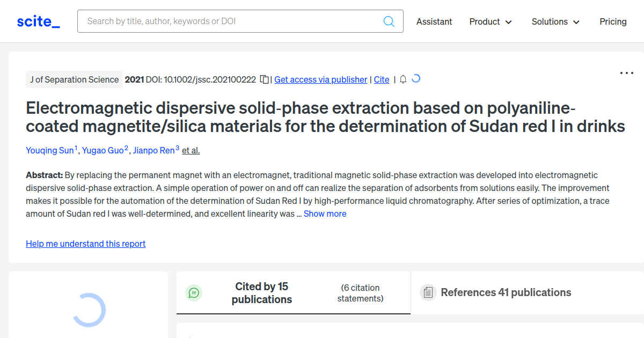Focus the title, author, keywords search field
Viewport: 644px width, 338px height.
click(231, 21)
